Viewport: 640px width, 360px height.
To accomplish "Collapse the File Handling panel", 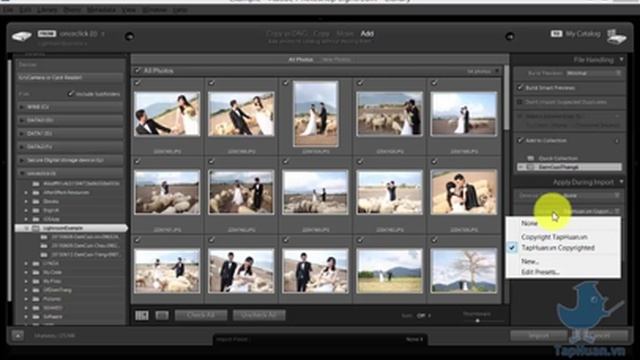I will click(x=621, y=60).
